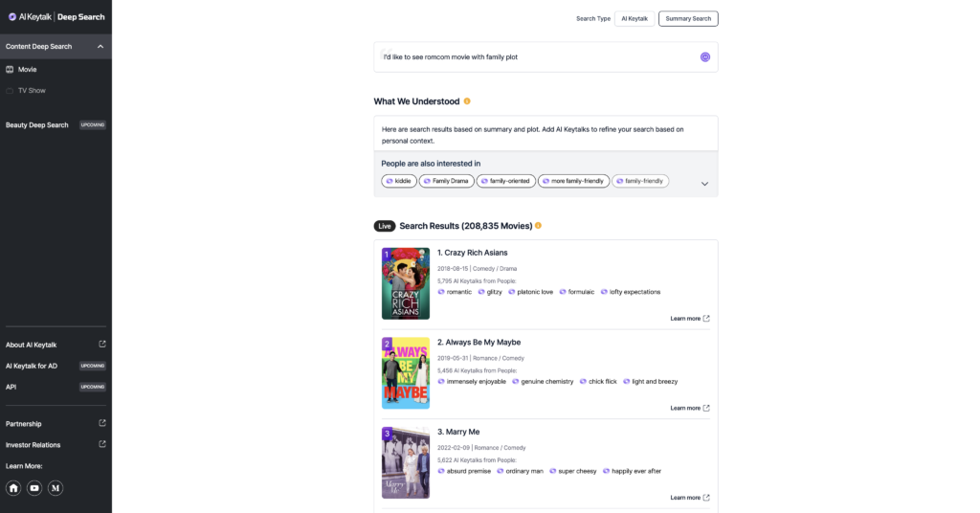Open the home icon under Learn More
This screenshot has width=980, height=513.
click(13, 487)
